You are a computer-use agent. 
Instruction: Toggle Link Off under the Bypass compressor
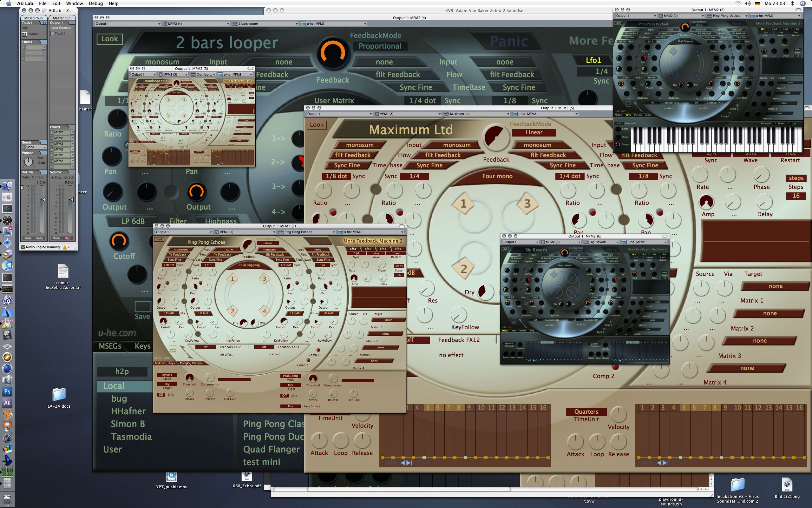[161, 394]
